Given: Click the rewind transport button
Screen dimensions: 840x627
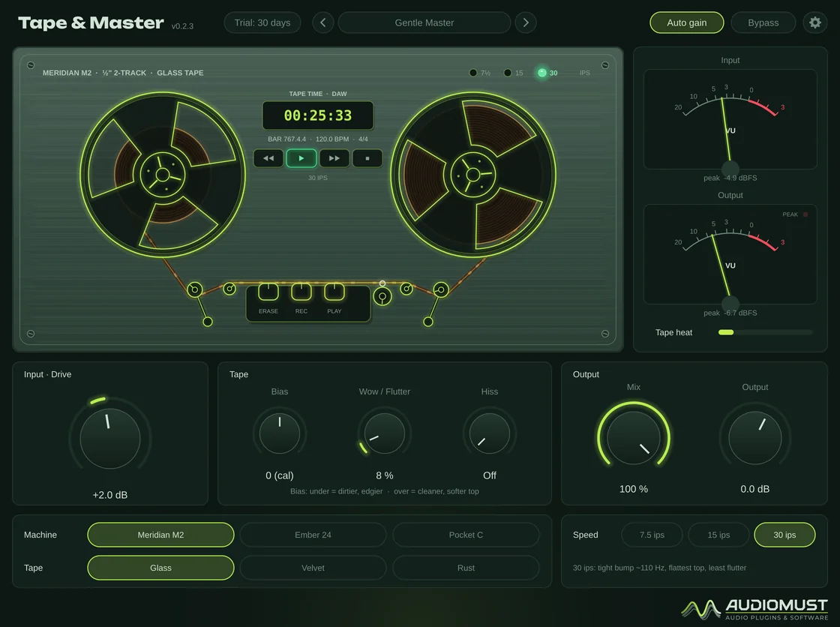Looking at the screenshot, I should (x=268, y=158).
